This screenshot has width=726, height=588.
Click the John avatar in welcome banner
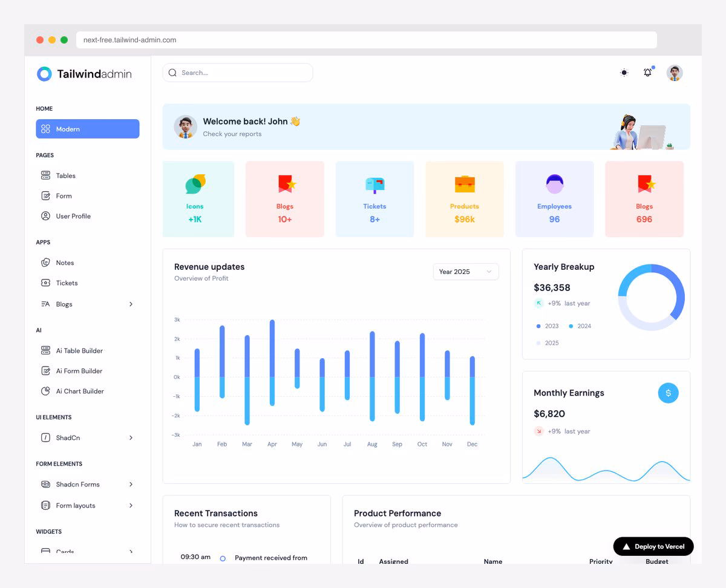point(186,127)
